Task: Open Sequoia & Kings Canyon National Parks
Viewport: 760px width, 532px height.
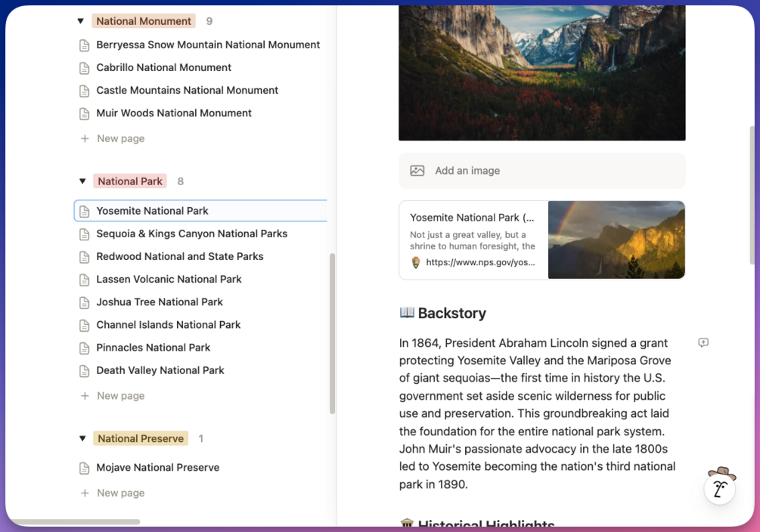Action: pos(192,234)
